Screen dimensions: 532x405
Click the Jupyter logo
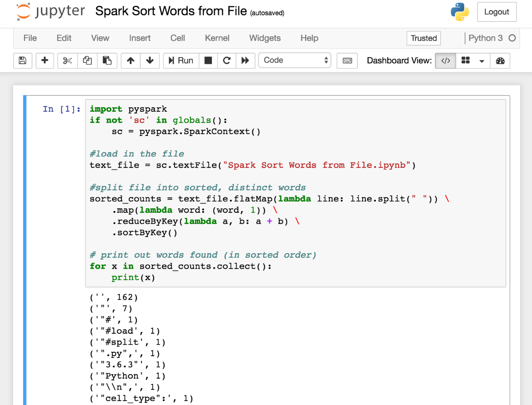[51, 12]
